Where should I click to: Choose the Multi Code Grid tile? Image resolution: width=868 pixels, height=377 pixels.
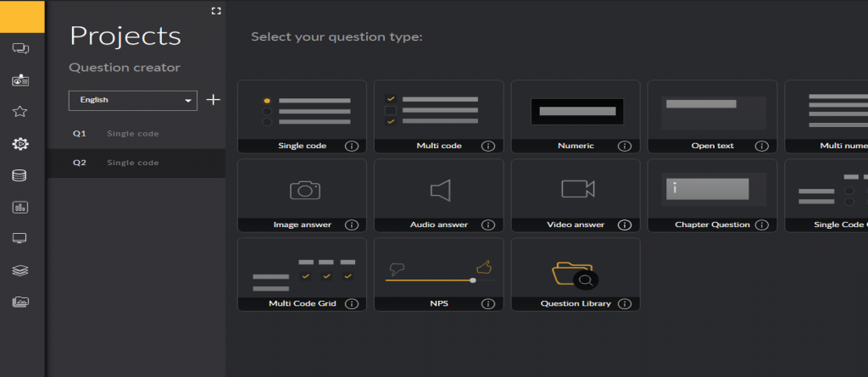[x=302, y=274]
